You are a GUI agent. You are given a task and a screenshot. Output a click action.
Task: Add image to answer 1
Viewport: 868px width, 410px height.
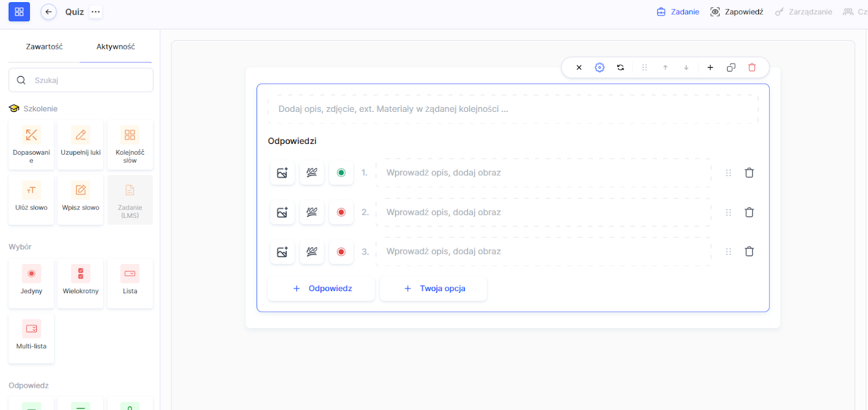(x=282, y=173)
